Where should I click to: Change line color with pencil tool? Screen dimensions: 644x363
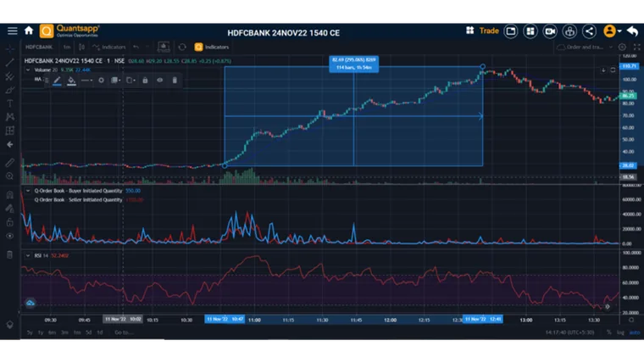pos(57,81)
